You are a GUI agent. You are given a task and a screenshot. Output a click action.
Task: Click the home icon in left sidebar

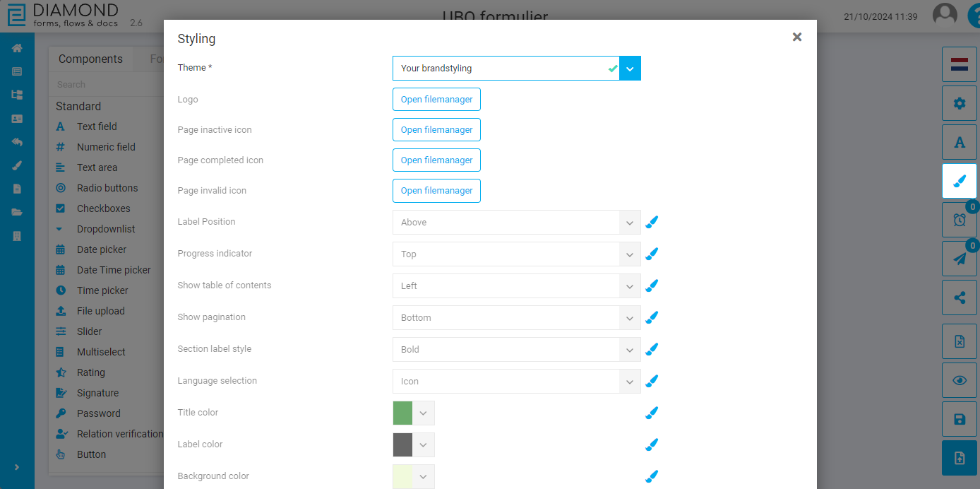coord(17,48)
